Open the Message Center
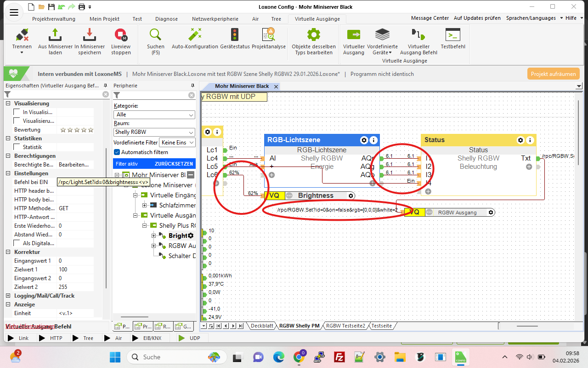The image size is (588, 368). 430,18
